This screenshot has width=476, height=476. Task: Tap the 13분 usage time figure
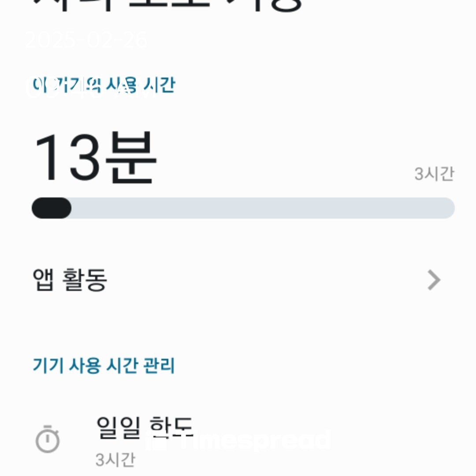(x=95, y=158)
